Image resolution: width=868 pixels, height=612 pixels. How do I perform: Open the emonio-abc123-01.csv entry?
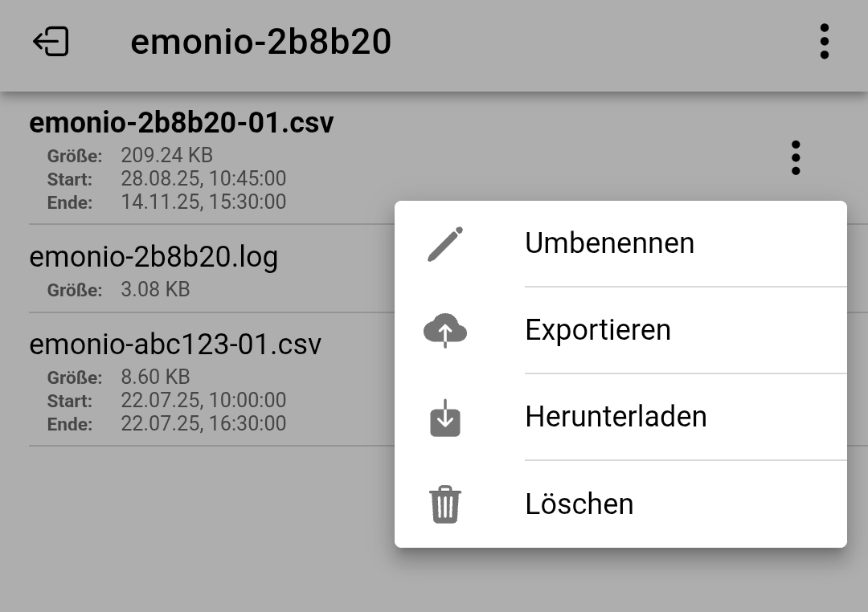point(174,344)
